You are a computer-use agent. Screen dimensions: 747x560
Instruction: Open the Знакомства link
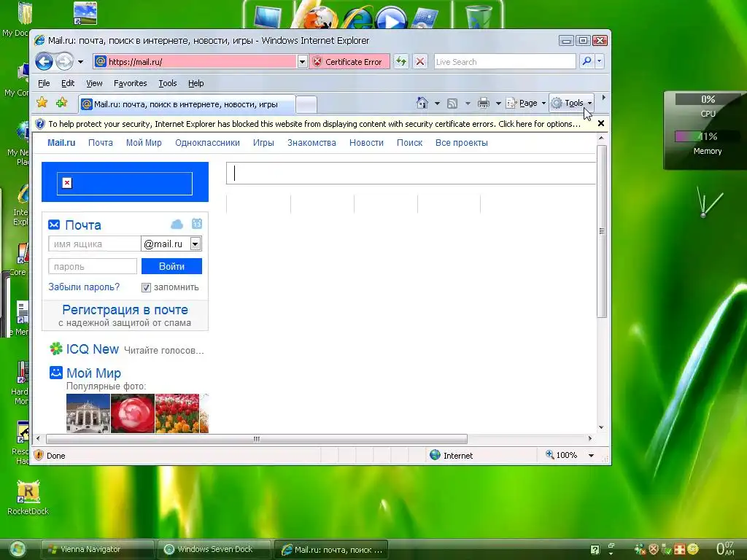coord(311,143)
